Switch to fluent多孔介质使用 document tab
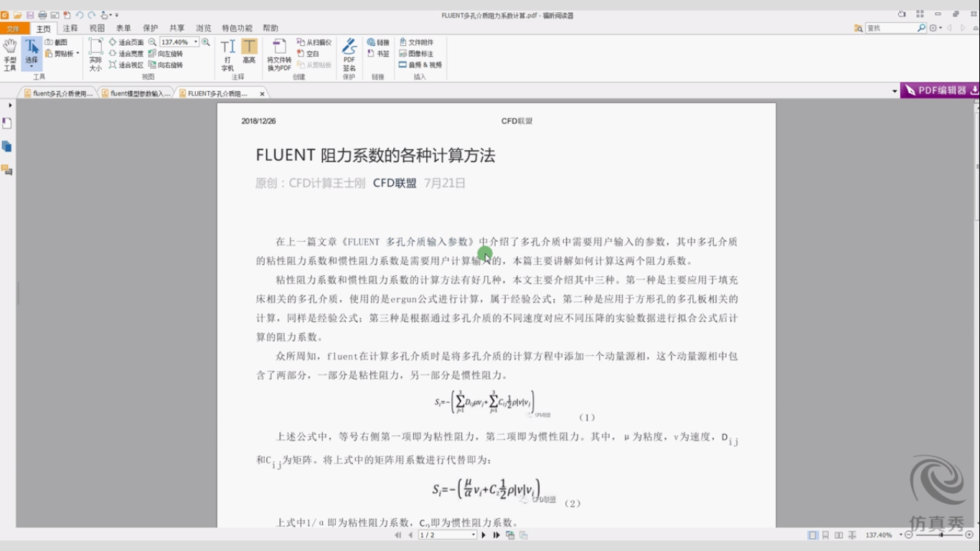Screen dimensions: 980x551 click(59, 93)
